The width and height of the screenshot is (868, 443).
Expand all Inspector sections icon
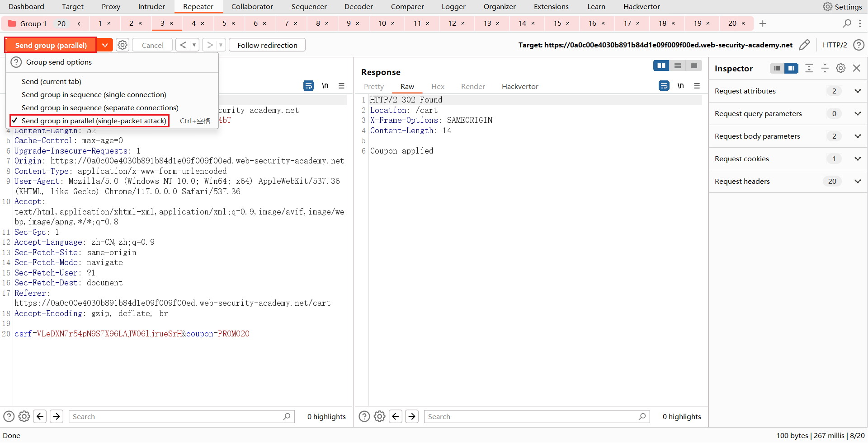coord(809,68)
